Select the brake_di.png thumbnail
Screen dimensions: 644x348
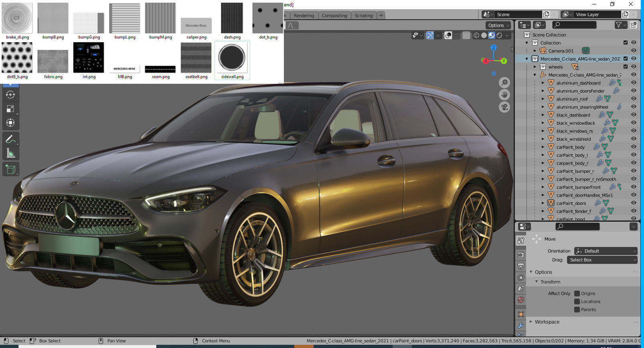click(17, 21)
